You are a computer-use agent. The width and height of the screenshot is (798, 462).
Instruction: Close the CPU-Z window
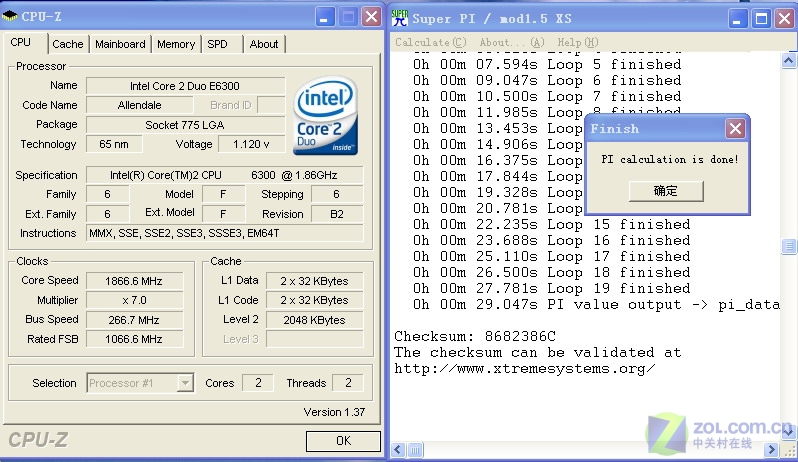(x=372, y=18)
